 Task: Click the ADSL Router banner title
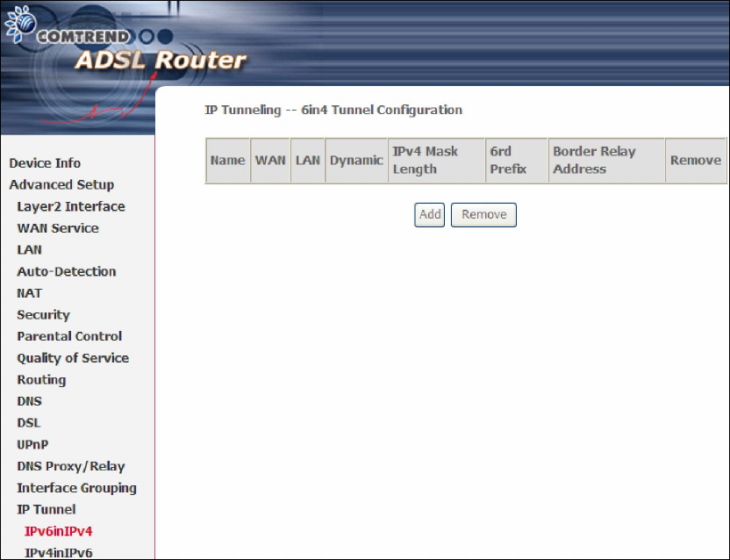161,60
